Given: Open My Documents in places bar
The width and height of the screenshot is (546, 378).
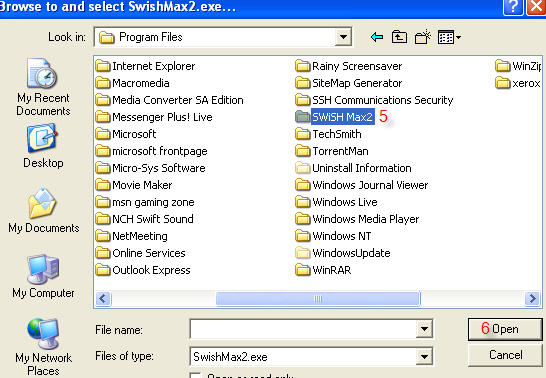Looking at the screenshot, I should click(x=43, y=211).
